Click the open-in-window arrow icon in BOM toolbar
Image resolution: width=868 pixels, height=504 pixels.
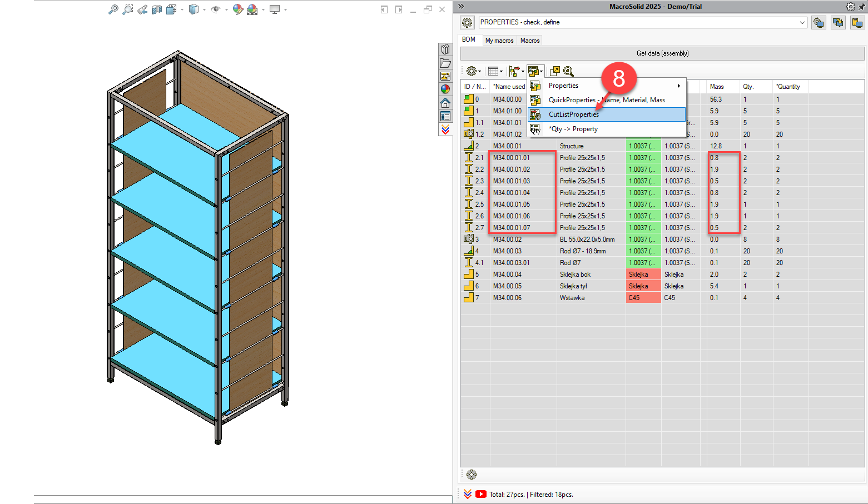tap(554, 71)
